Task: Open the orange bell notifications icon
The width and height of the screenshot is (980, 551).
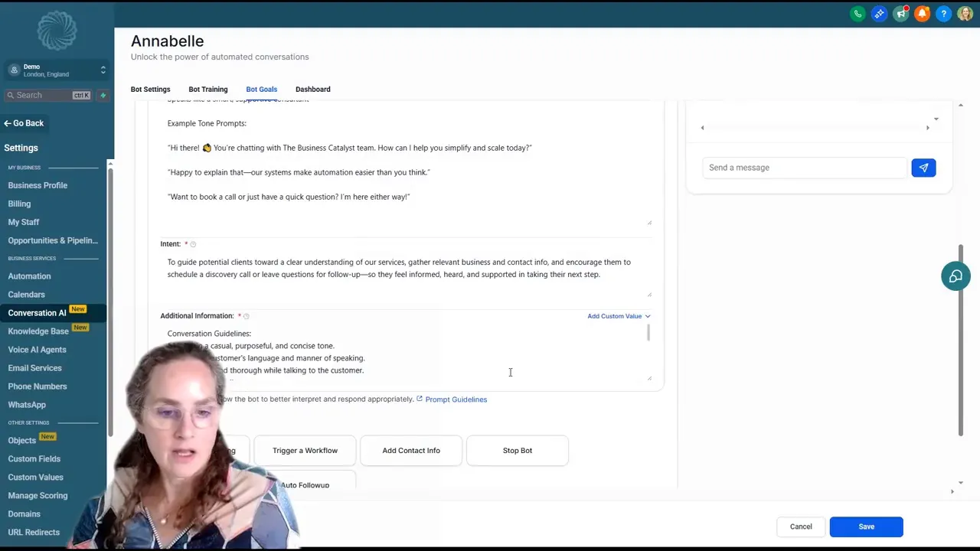Action: pyautogui.click(x=923, y=14)
